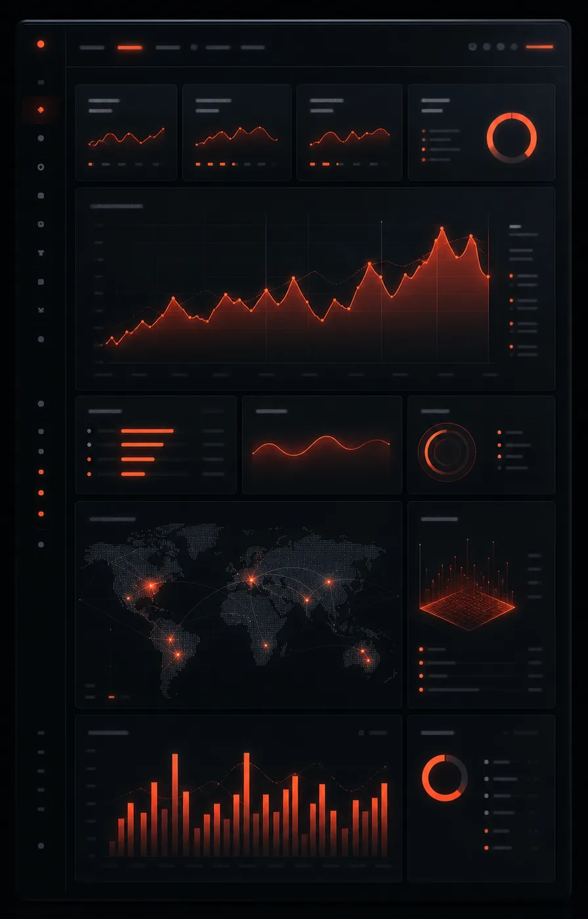Click the tiny square dot between header tabs
Viewport: 588px width, 919px height.
point(194,47)
